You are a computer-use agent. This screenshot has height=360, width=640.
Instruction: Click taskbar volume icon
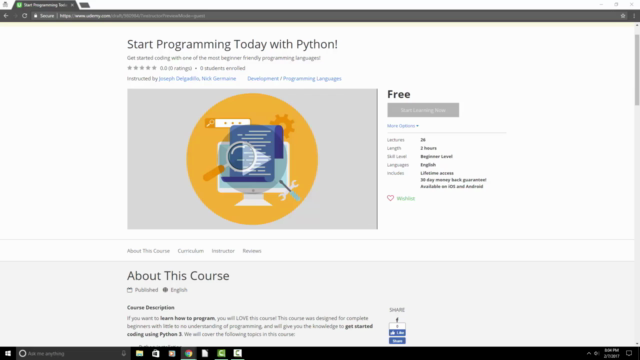point(596,353)
